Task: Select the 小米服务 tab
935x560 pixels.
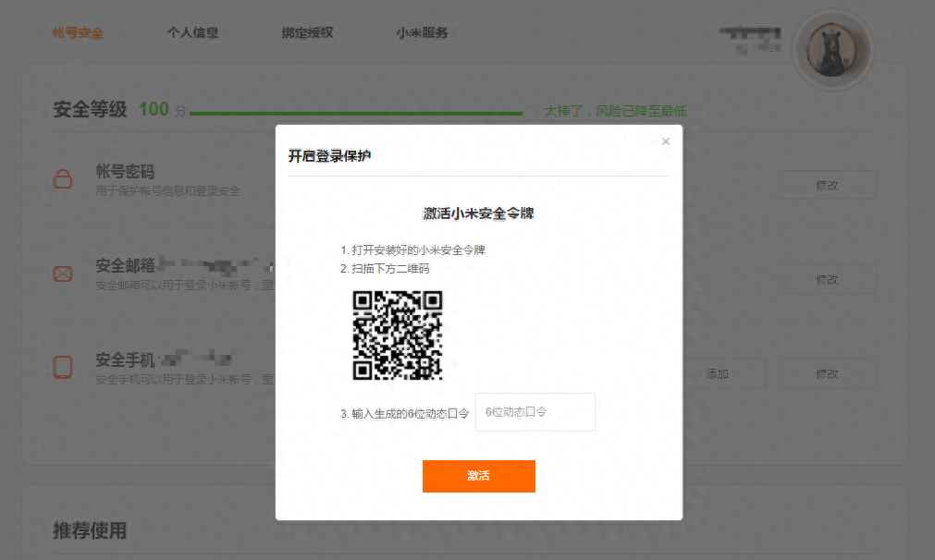Action: point(422,33)
